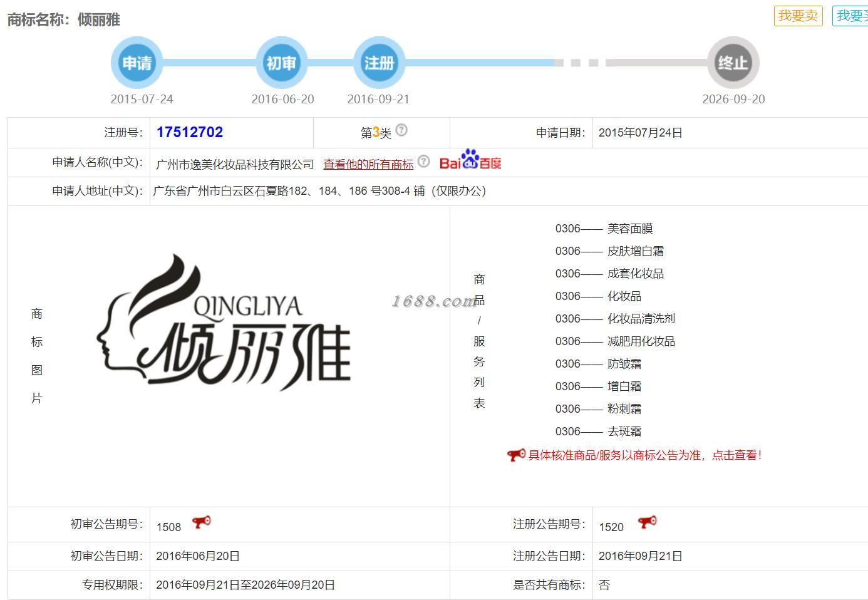Click megaphone icon next to 1520
868x600 pixels.
pos(648,522)
